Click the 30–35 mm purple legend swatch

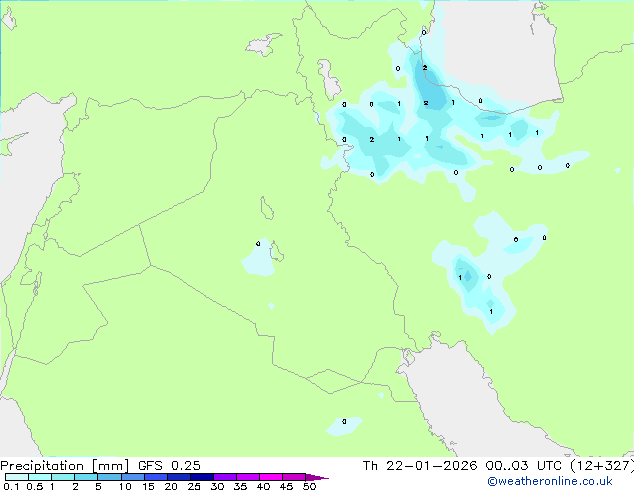pyautogui.click(x=225, y=477)
